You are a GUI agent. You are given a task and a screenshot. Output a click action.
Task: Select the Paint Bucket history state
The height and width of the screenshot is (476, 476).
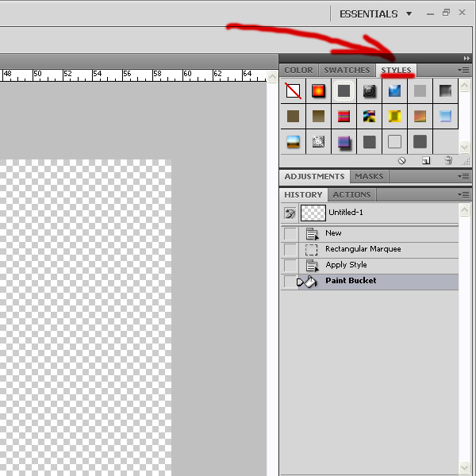[x=370, y=282]
